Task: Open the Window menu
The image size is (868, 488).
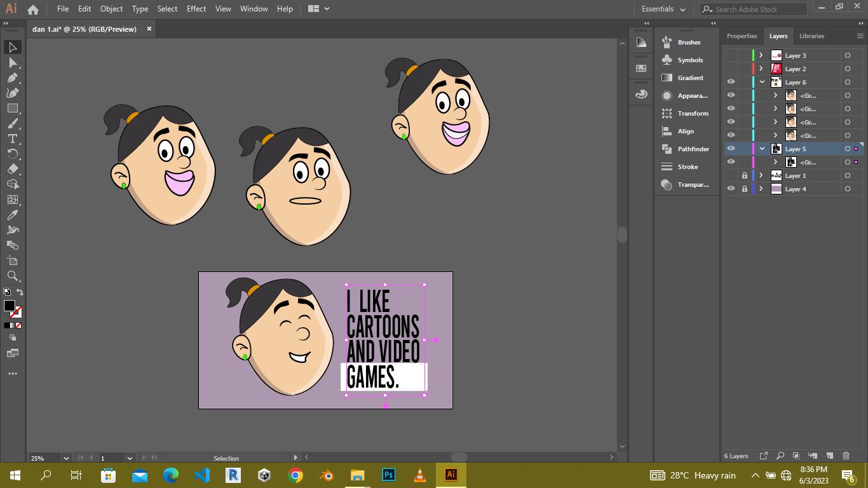Action: tap(254, 9)
